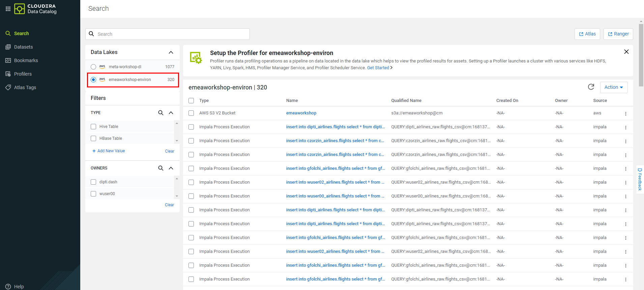Click the down arrow of OWNERS list scrollbar
This screenshot has height=290, width=644.
[177, 196]
